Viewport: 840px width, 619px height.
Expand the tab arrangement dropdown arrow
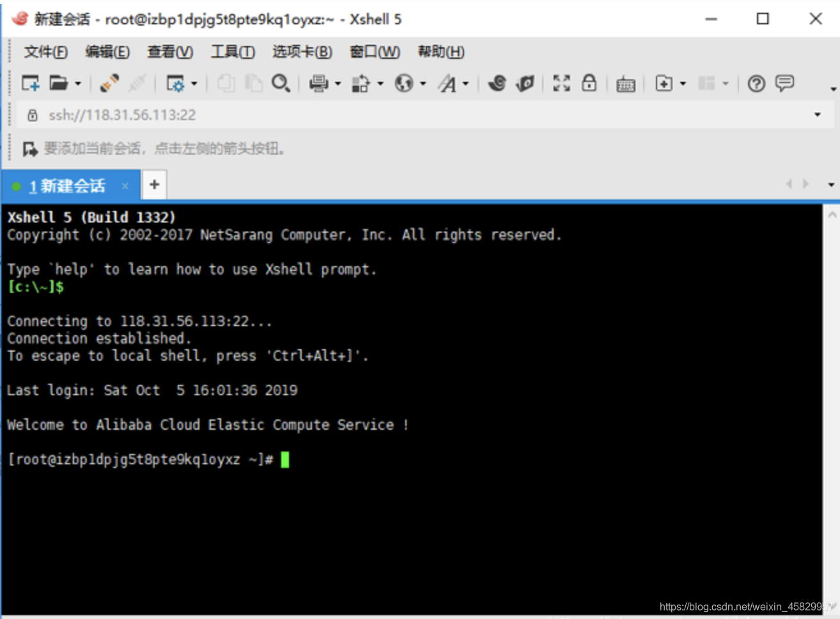pyautogui.click(x=726, y=84)
